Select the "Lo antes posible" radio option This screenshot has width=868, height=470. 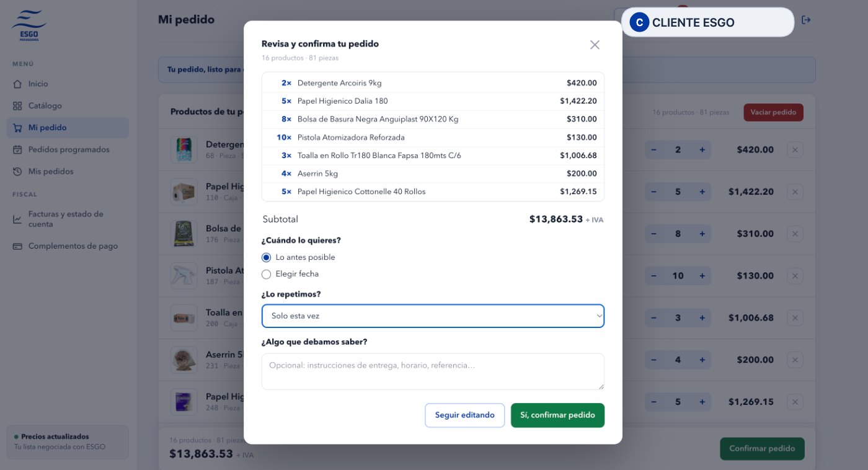pyautogui.click(x=267, y=257)
